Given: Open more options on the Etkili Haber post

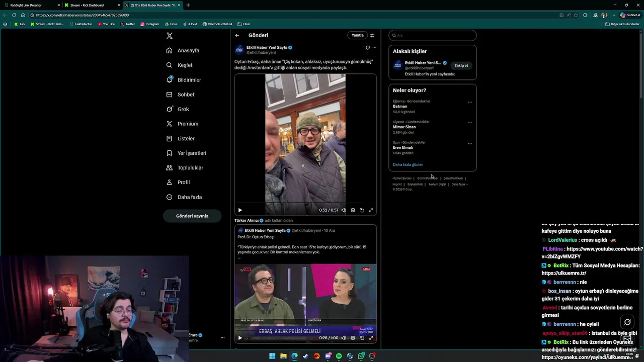Looking at the screenshot, I should [x=374, y=48].
